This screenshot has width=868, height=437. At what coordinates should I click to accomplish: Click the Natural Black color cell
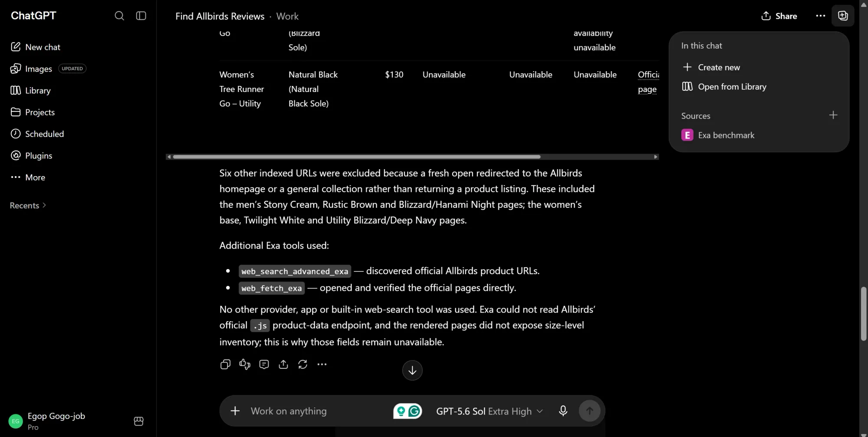tap(313, 89)
